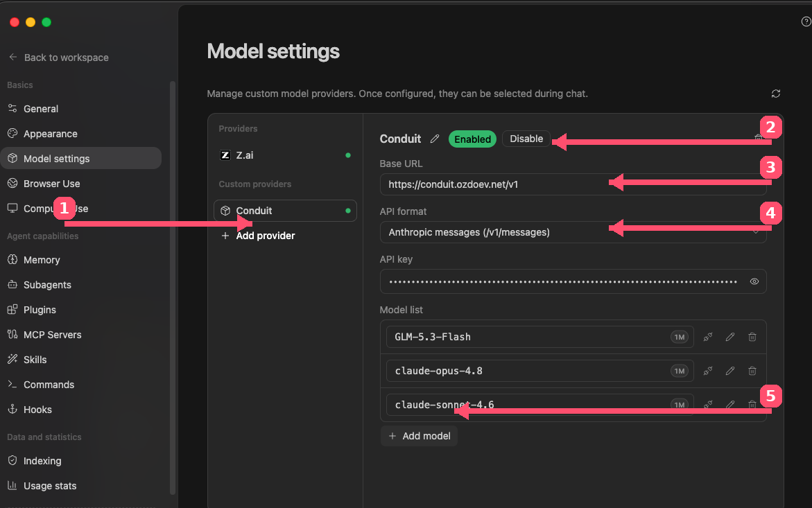Test connection for claude-opus-4.8 model

(708, 371)
